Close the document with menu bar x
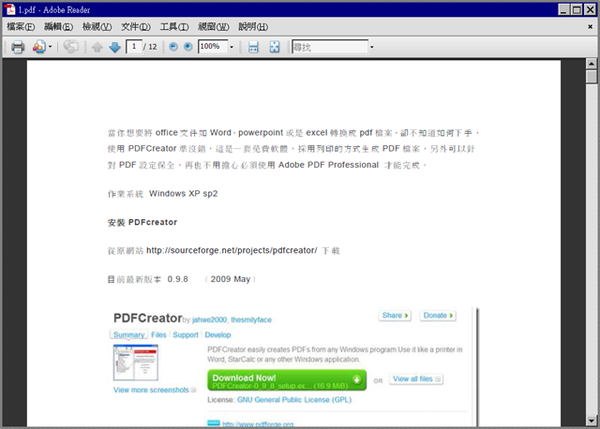This screenshot has height=429, width=600. point(590,27)
